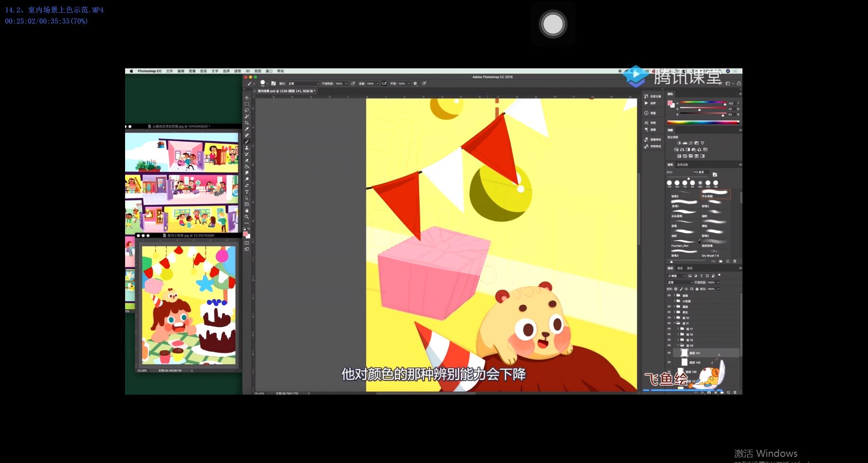
Task: Select the Dodge tool
Action: 246,179
